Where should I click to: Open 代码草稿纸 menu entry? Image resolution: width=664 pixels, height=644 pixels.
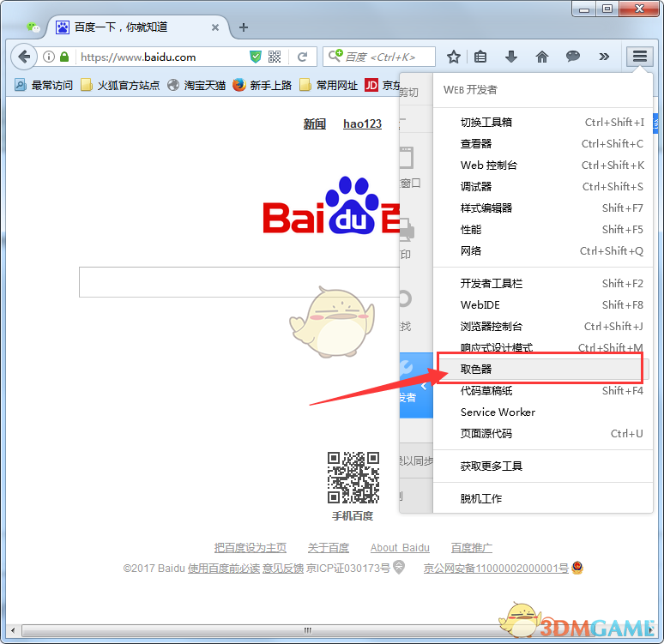click(x=542, y=391)
